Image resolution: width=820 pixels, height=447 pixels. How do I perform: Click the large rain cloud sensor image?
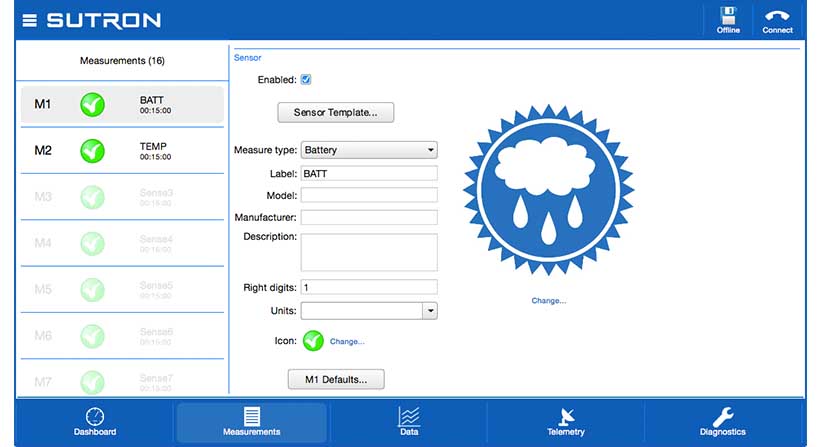click(548, 189)
